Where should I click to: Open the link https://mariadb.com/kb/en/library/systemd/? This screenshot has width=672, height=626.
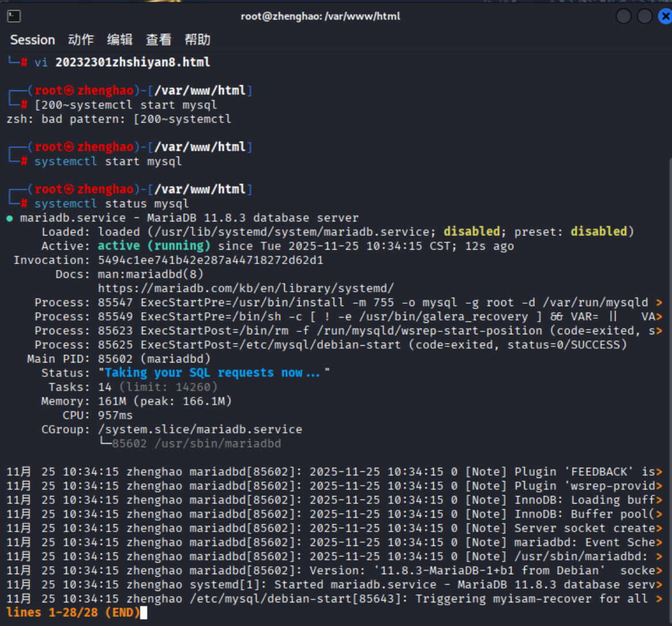[x=246, y=288]
